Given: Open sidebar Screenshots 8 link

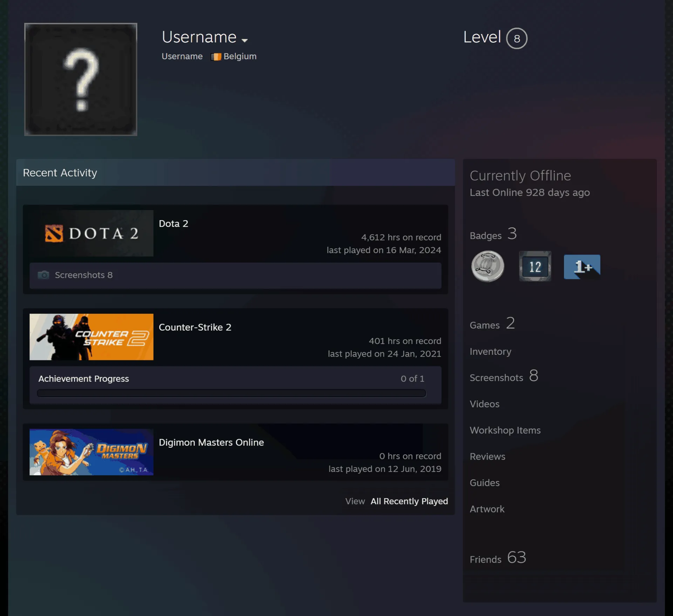Looking at the screenshot, I should pos(504,376).
